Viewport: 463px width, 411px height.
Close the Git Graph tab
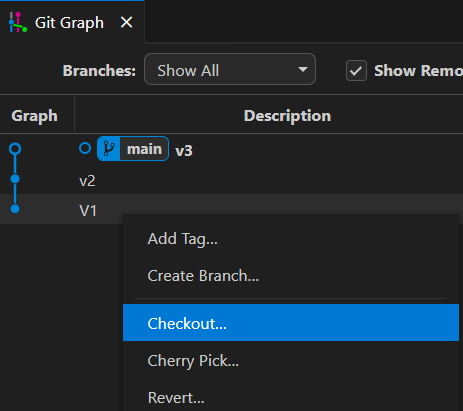[126, 22]
